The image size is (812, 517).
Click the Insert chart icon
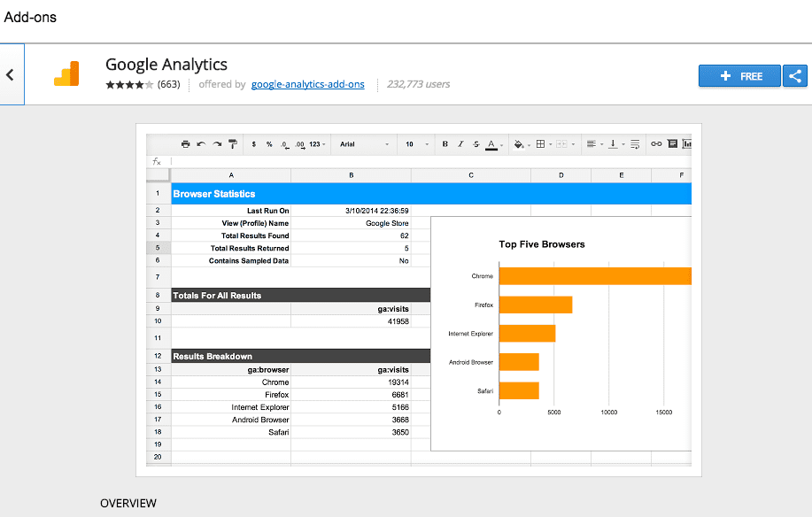[686, 144]
